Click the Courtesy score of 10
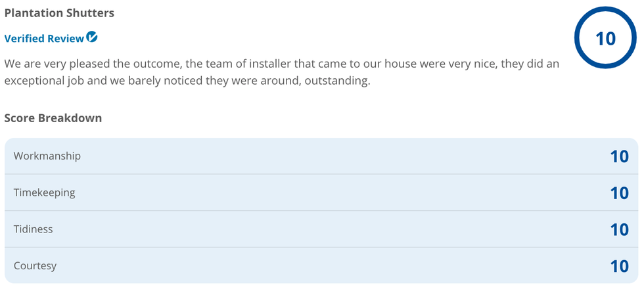 coord(619,266)
